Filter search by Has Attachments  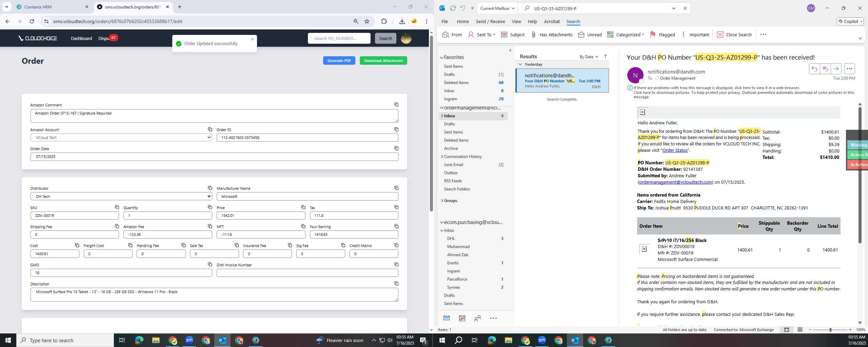551,35
